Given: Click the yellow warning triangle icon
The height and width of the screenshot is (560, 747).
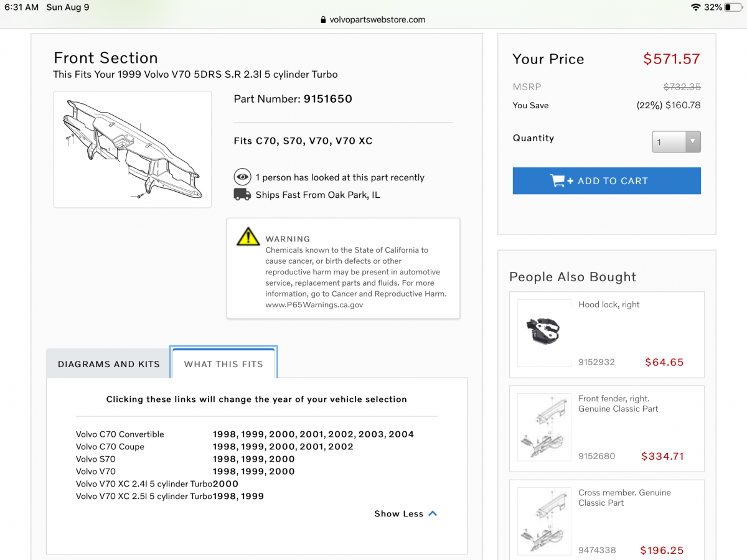Looking at the screenshot, I should point(248,237).
